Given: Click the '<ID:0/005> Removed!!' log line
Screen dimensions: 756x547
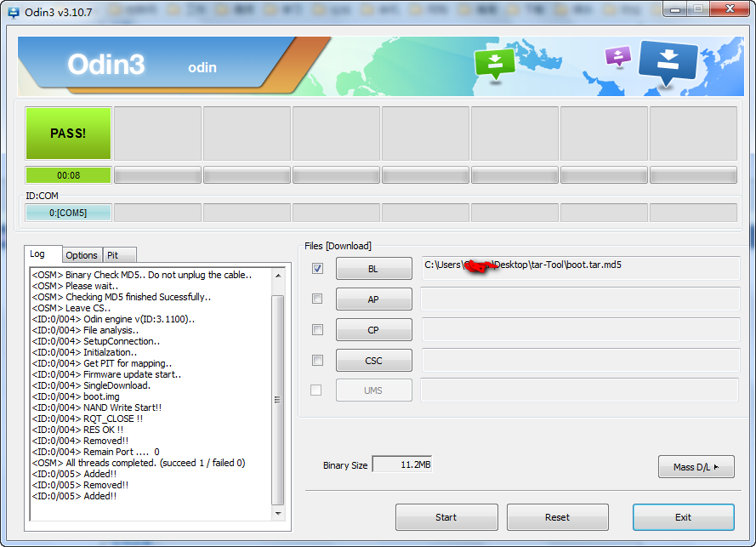Looking at the screenshot, I should 80,486.
